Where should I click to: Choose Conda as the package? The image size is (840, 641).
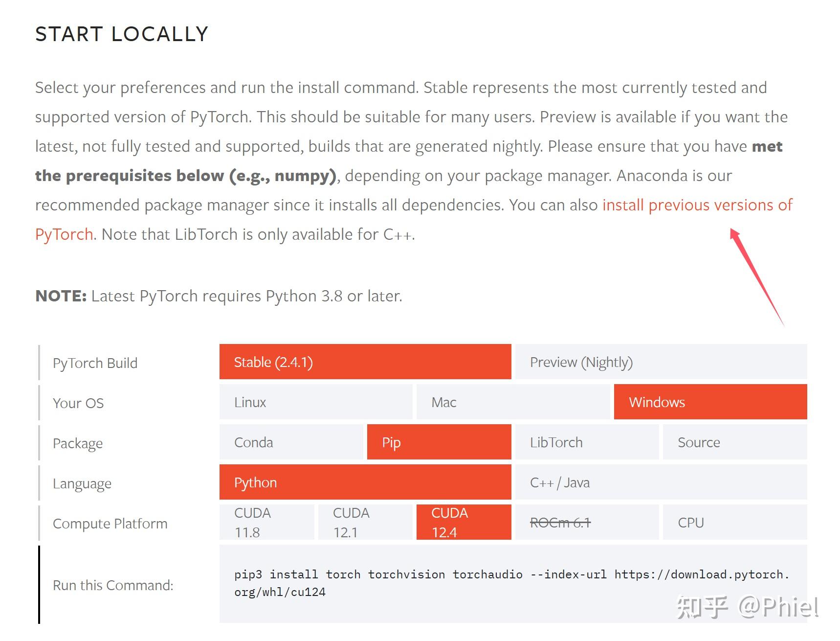(x=291, y=442)
